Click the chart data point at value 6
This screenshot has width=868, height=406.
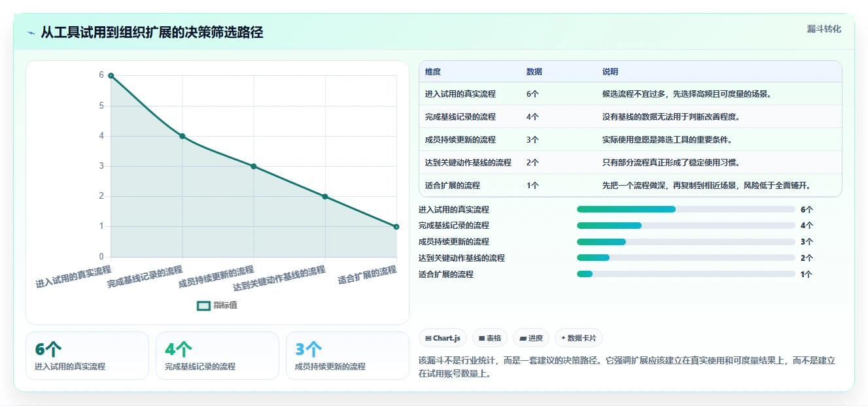(111, 76)
